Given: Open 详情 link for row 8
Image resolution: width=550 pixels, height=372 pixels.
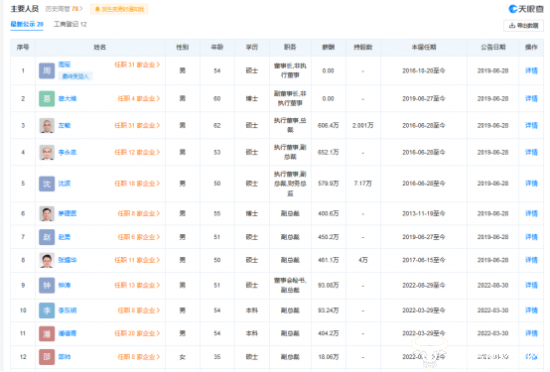Looking at the screenshot, I should pos(531,260).
